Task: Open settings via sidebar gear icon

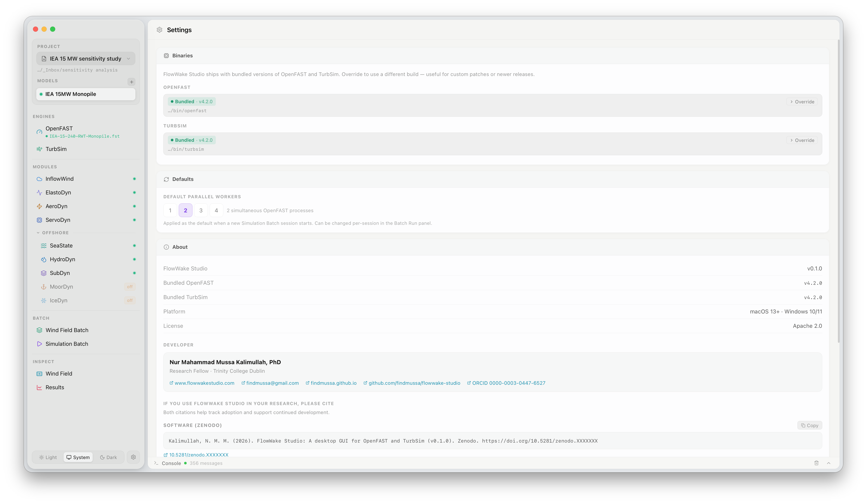Action: (133, 457)
